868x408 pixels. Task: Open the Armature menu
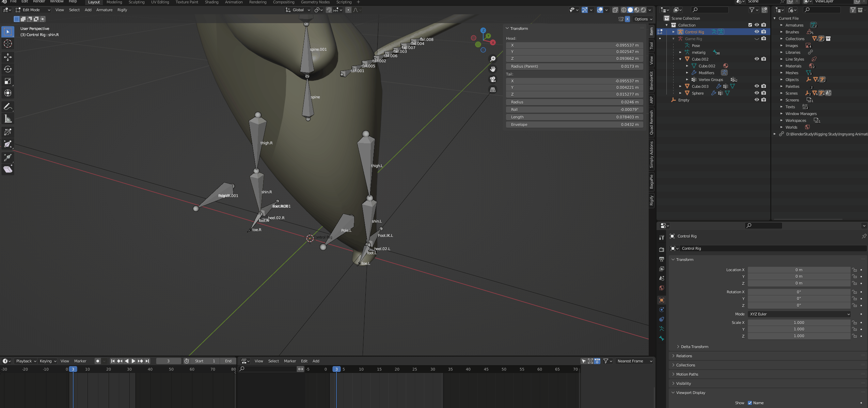[104, 10]
